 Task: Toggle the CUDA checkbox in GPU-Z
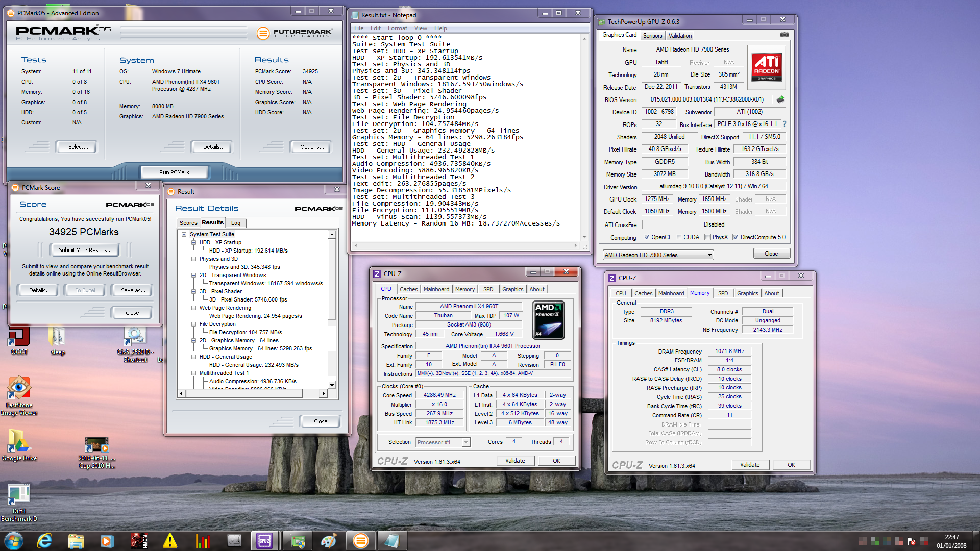tap(679, 237)
